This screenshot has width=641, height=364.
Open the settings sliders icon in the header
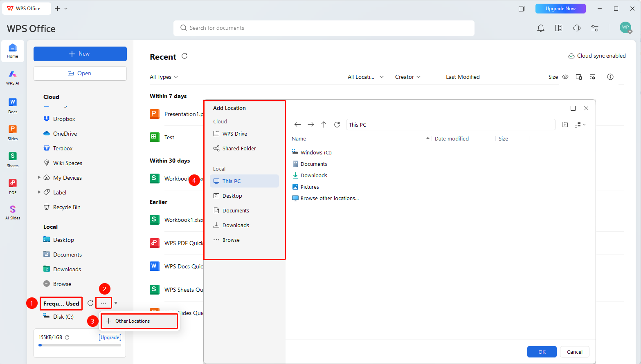(x=595, y=28)
